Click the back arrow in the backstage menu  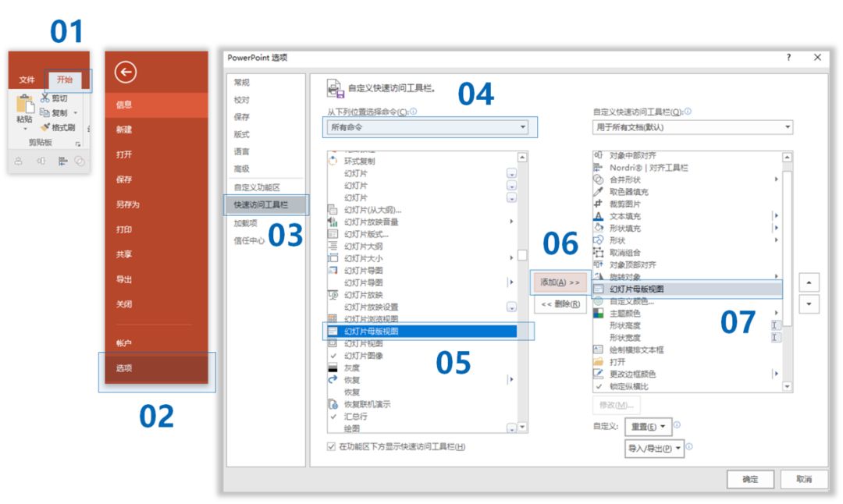125,72
